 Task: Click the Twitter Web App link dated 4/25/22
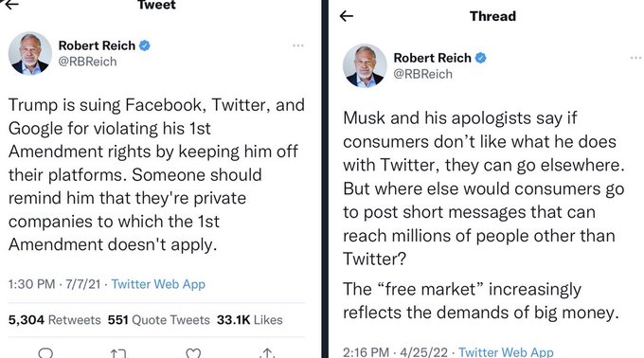point(506,351)
